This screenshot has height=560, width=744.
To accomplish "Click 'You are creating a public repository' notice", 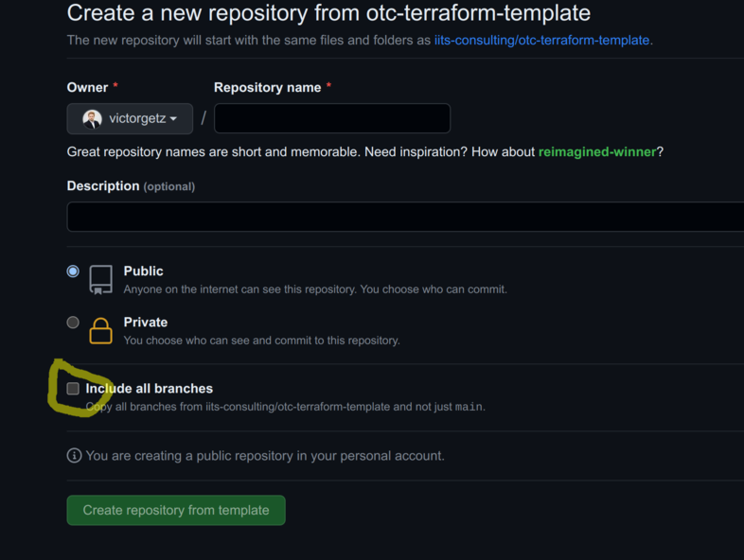I will click(265, 456).
